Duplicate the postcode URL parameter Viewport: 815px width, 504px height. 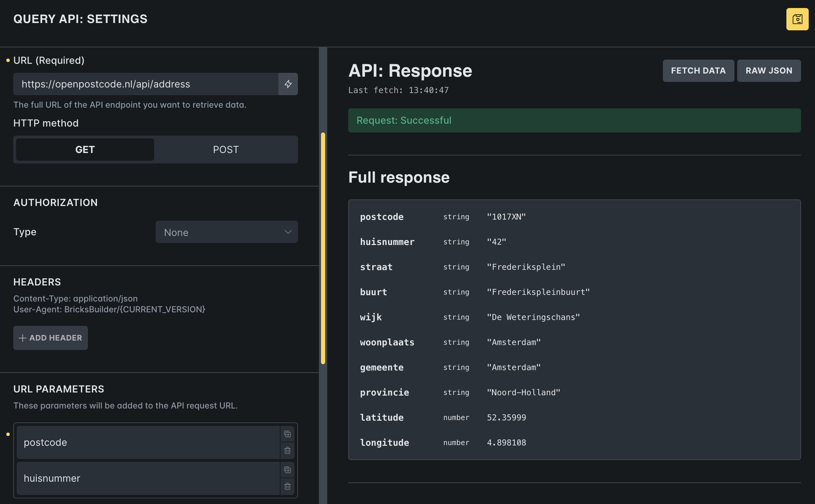[287, 434]
